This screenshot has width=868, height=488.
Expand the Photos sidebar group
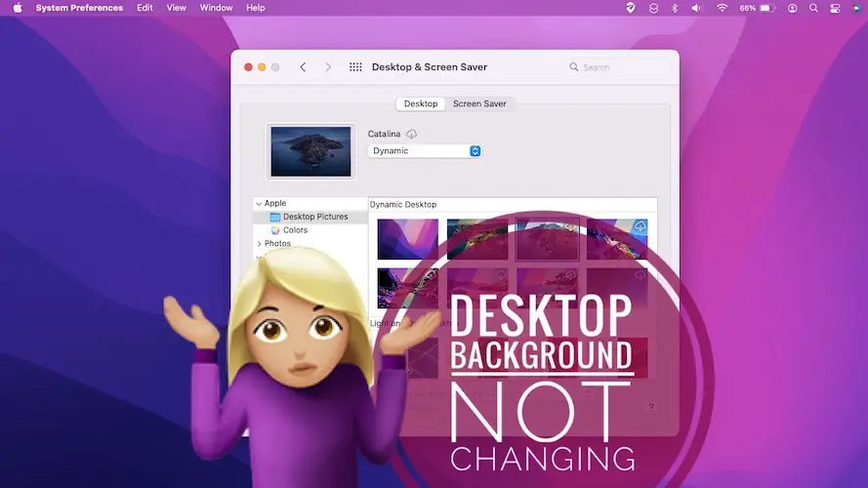pos(259,244)
